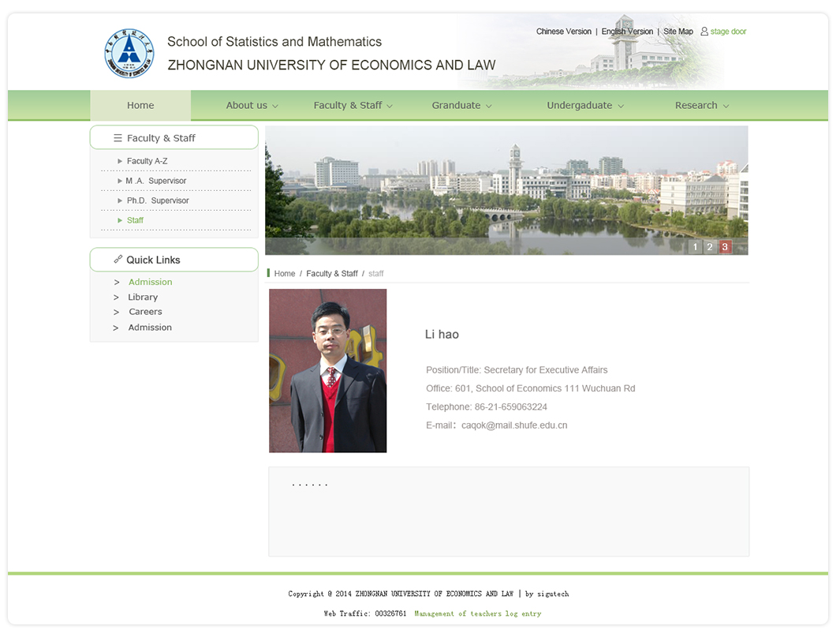Click the email caqok@mail.shufe.edu.cn
The width and height of the screenshot is (840, 637).
coord(514,425)
